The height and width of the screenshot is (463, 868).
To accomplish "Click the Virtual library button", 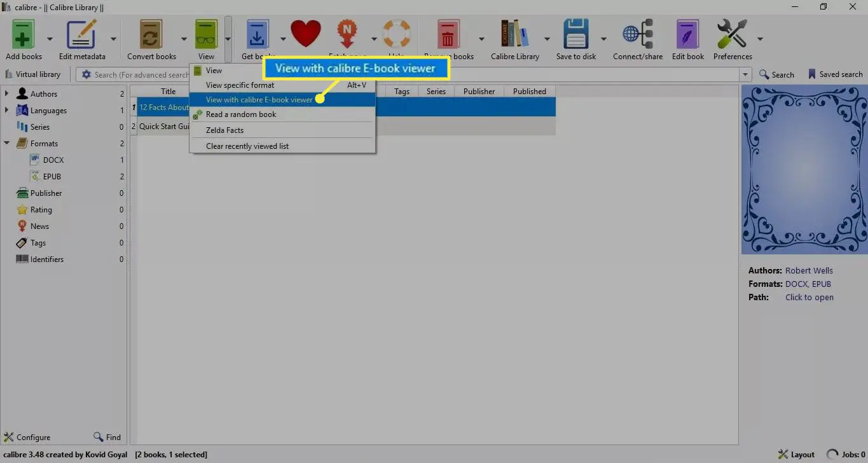I will click(x=32, y=74).
